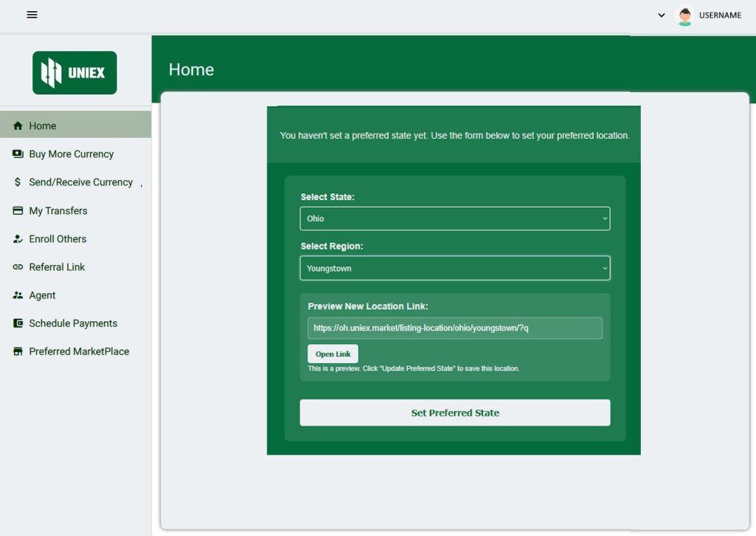Open My Transfers menu item
The width and height of the screenshot is (756, 536).
pyautogui.click(x=58, y=211)
